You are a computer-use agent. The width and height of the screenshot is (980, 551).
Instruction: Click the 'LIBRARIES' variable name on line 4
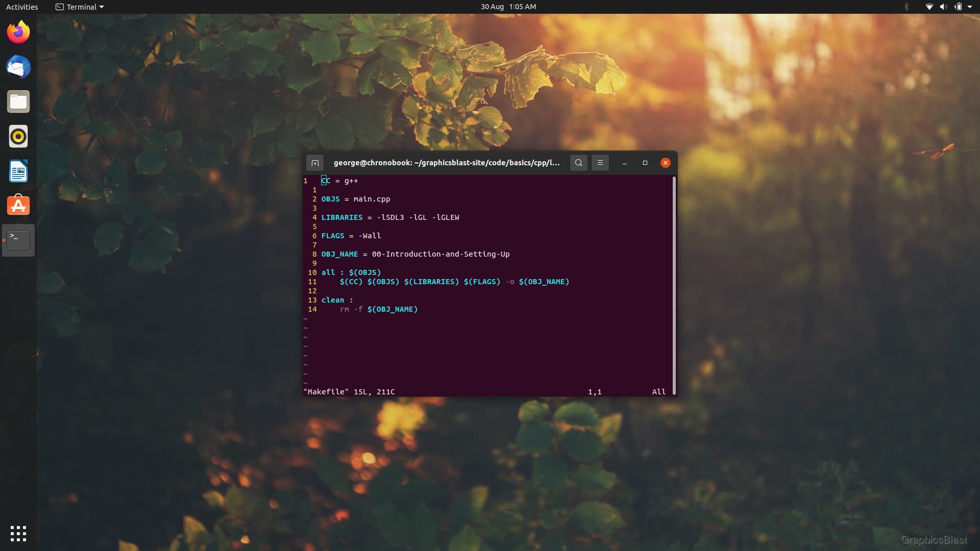(342, 217)
